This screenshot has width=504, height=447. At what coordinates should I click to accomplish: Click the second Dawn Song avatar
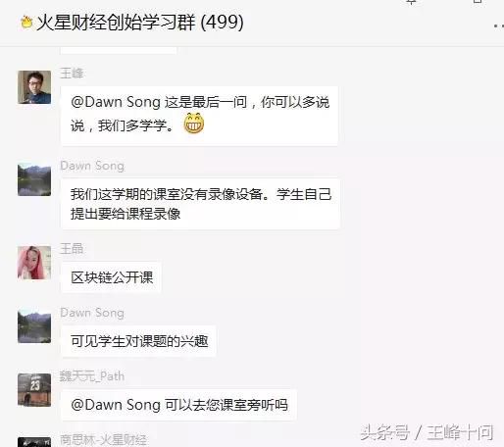pyautogui.click(x=34, y=326)
